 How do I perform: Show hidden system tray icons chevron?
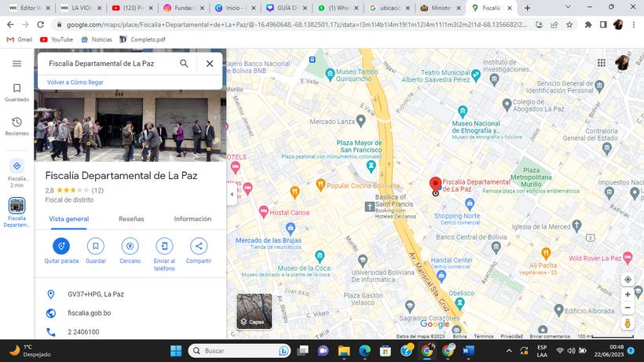click(x=509, y=350)
